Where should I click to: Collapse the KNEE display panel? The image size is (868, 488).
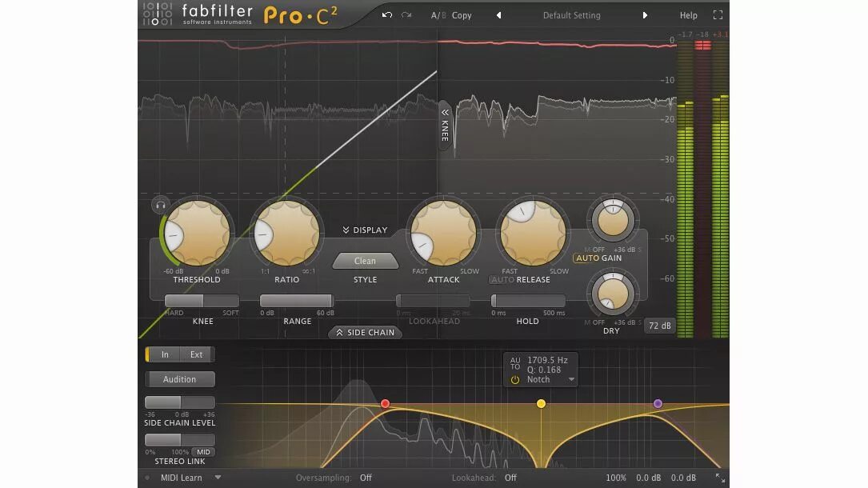point(445,125)
